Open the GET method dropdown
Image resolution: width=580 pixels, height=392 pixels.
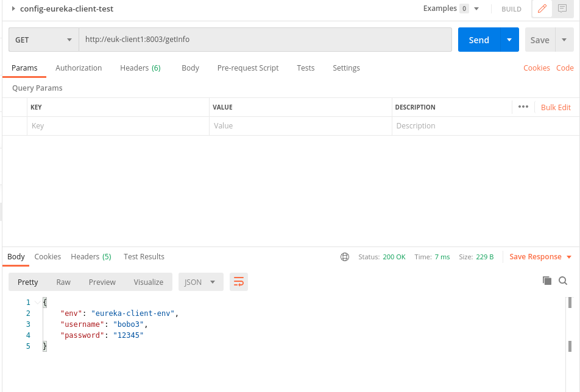(44, 40)
